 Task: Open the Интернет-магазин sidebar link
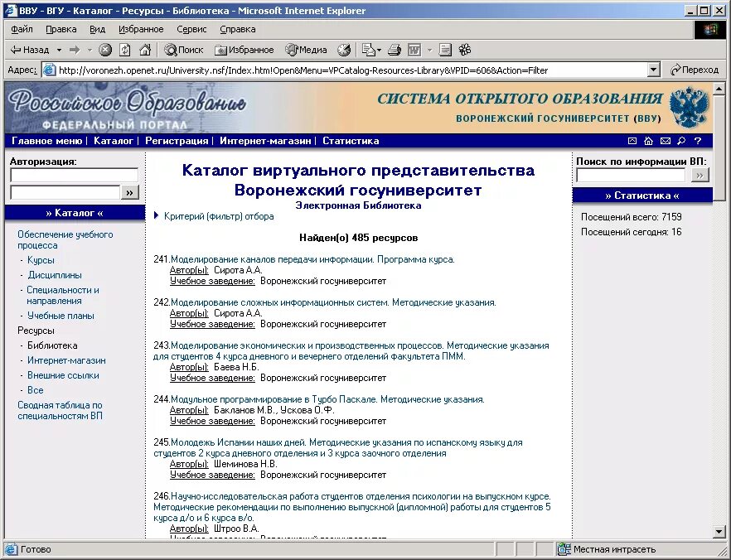pos(66,360)
